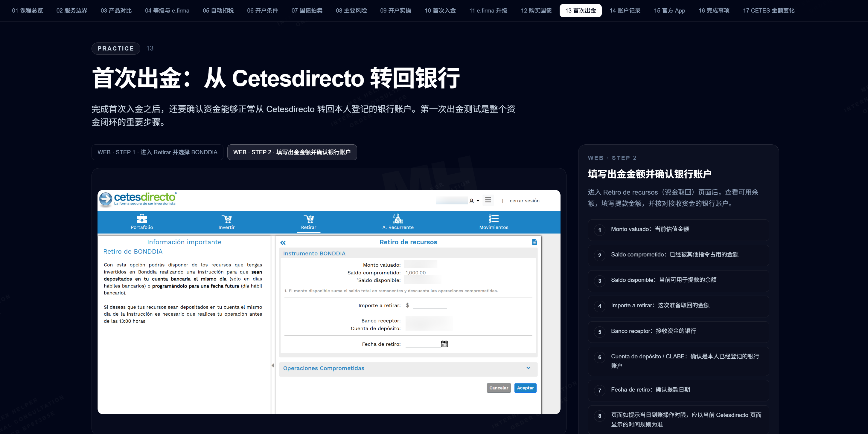Click the Aceptar button
Viewport: 868px width, 434px height.
click(x=525, y=388)
